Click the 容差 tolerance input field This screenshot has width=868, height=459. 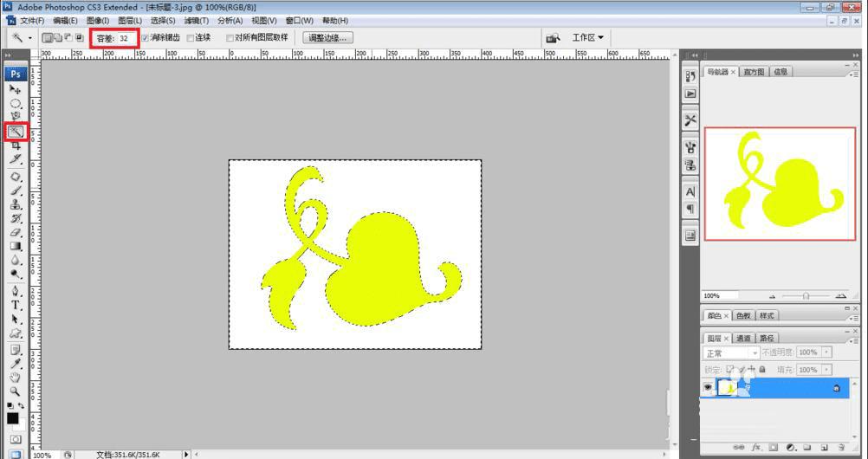click(x=125, y=38)
